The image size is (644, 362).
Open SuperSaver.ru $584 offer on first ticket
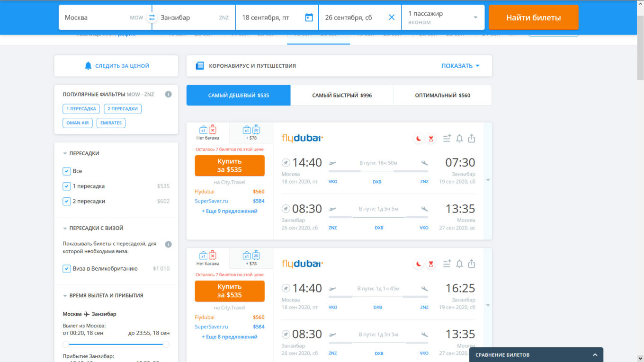(230, 201)
